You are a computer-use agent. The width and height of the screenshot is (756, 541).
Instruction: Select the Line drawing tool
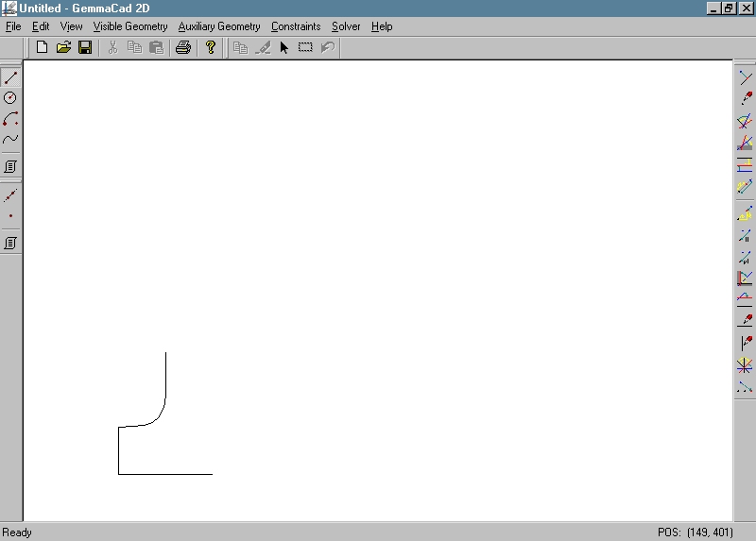pos(10,77)
